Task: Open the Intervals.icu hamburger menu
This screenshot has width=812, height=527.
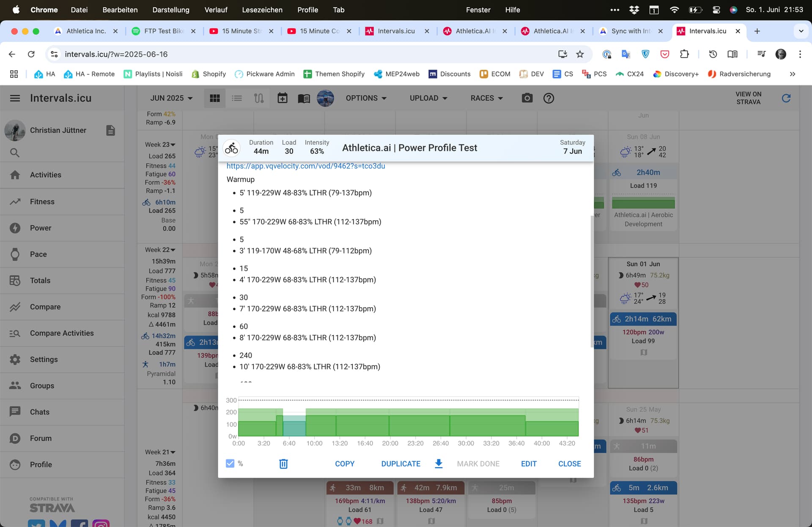Action: coord(15,98)
